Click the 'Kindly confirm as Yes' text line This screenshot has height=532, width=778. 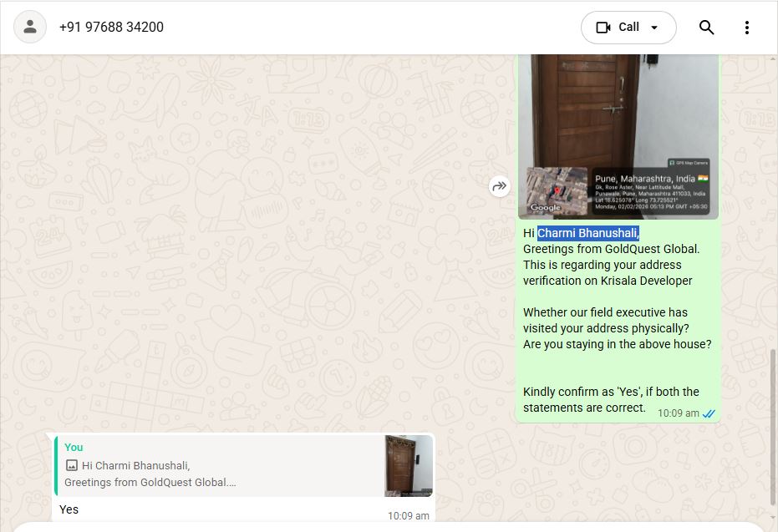point(611,392)
